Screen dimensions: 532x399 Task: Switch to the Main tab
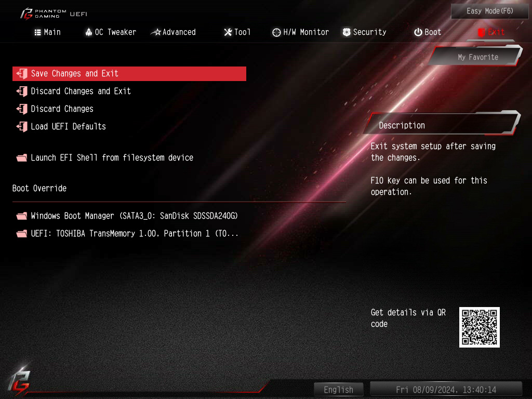[47, 32]
